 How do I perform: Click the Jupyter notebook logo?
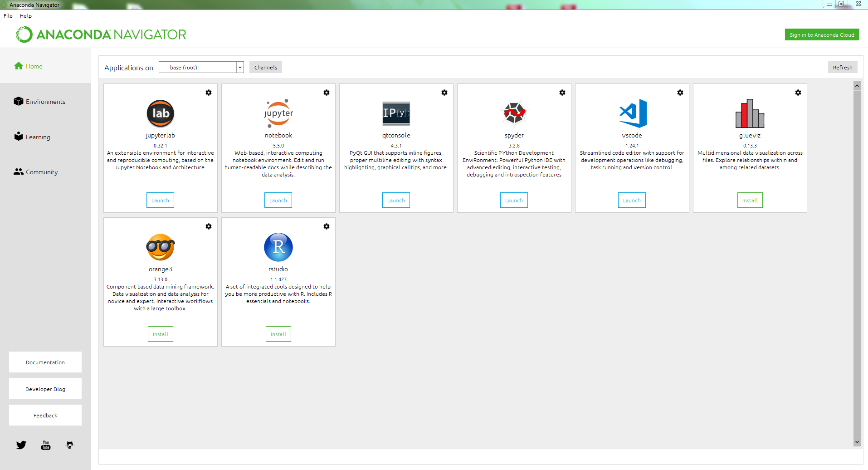click(x=278, y=113)
